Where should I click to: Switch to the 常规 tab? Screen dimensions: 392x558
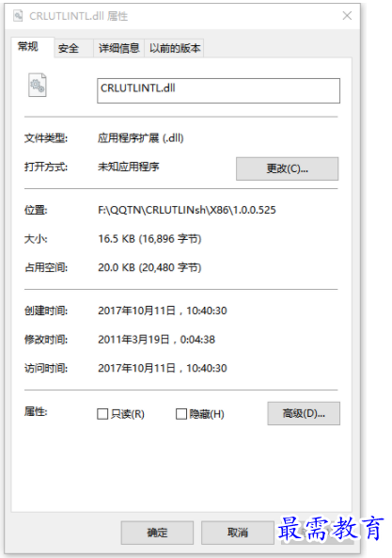click(x=32, y=47)
